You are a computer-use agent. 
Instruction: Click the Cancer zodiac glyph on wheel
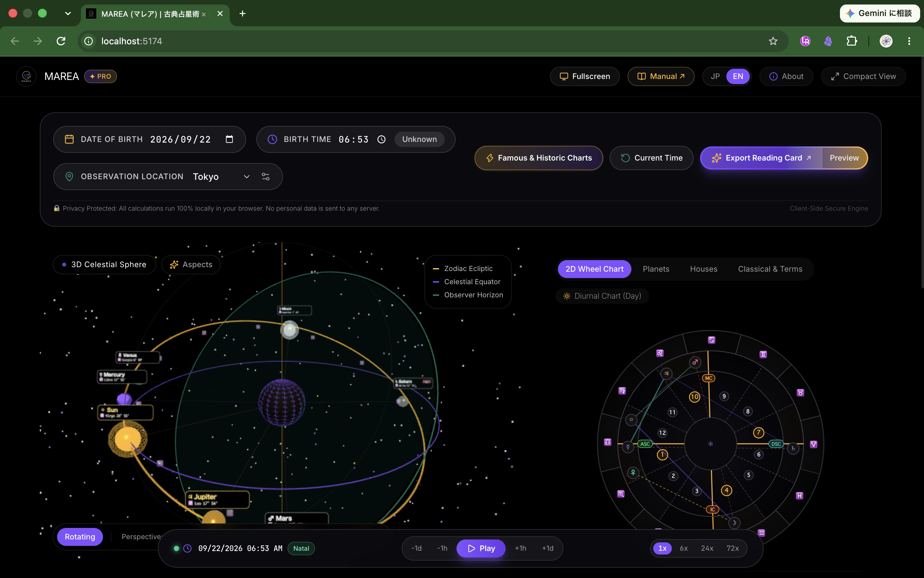(x=711, y=340)
